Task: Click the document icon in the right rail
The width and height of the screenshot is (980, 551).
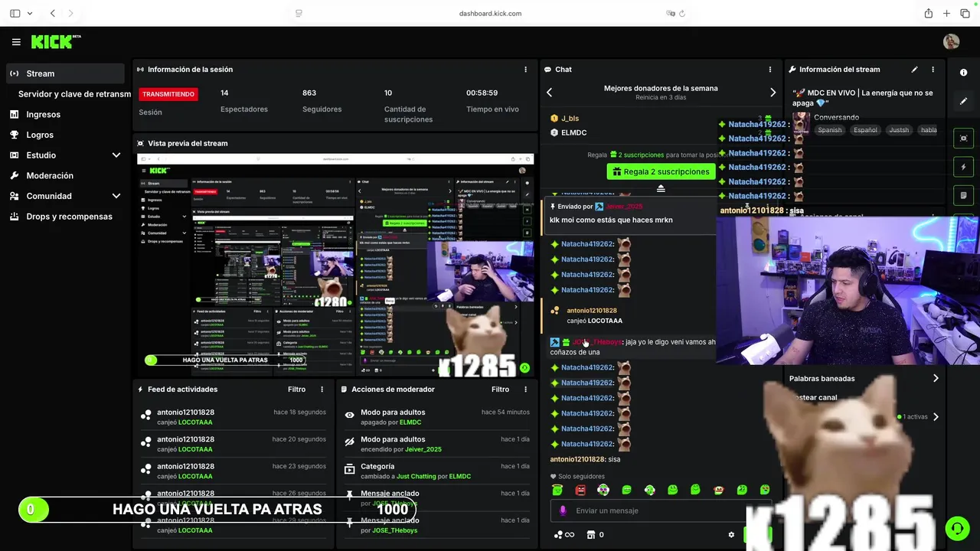Action: 963,195
